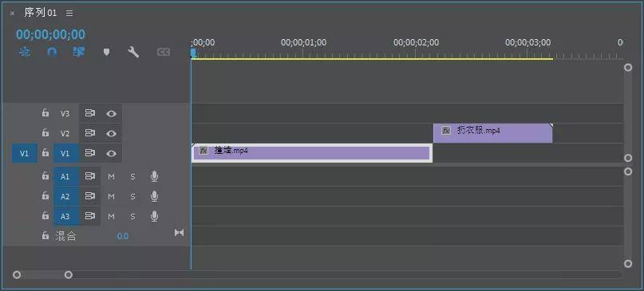Toggle linked selection icon
644x291 pixels.
pyautogui.click(x=79, y=52)
